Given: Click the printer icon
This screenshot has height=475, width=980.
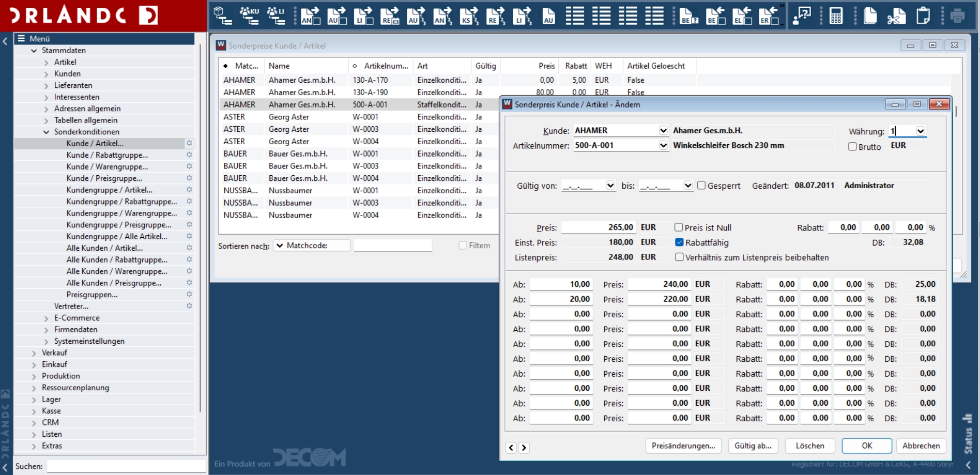Looking at the screenshot, I should (x=957, y=16).
